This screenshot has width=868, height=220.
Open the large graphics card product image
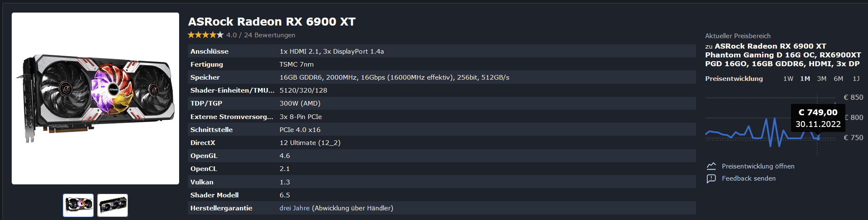[95, 98]
